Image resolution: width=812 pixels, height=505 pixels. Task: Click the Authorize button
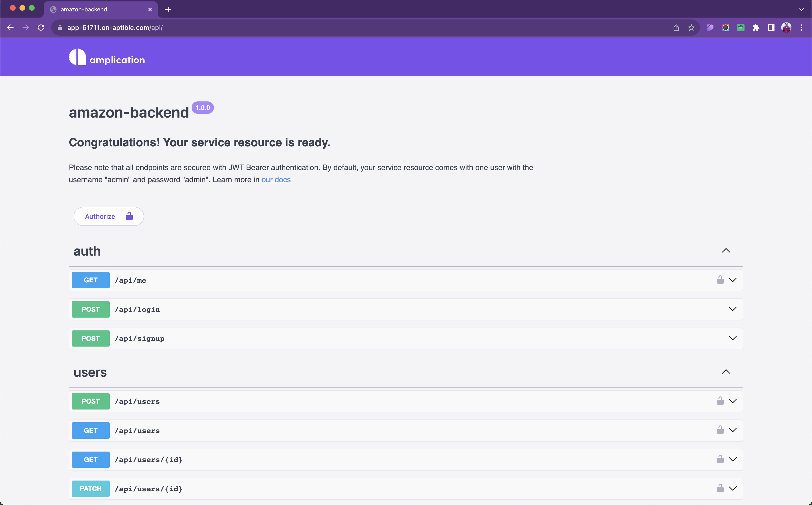[x=109, y=216]
